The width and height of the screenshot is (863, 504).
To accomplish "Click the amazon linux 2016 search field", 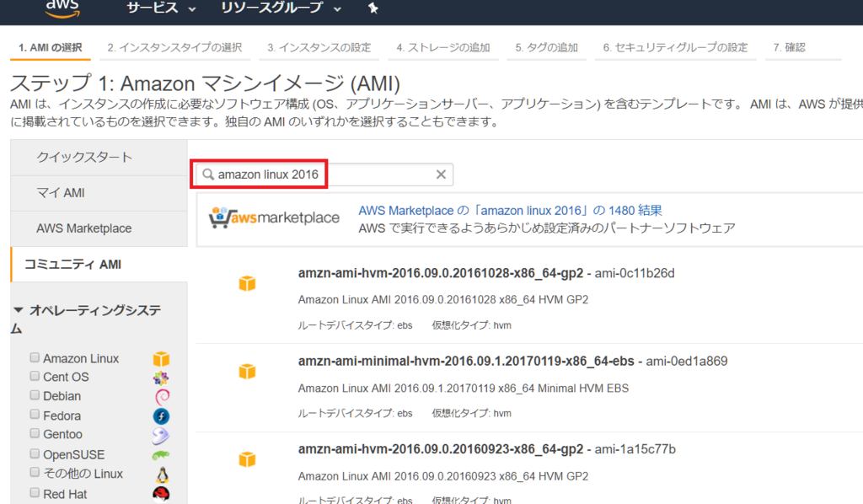I will [324, 174].
